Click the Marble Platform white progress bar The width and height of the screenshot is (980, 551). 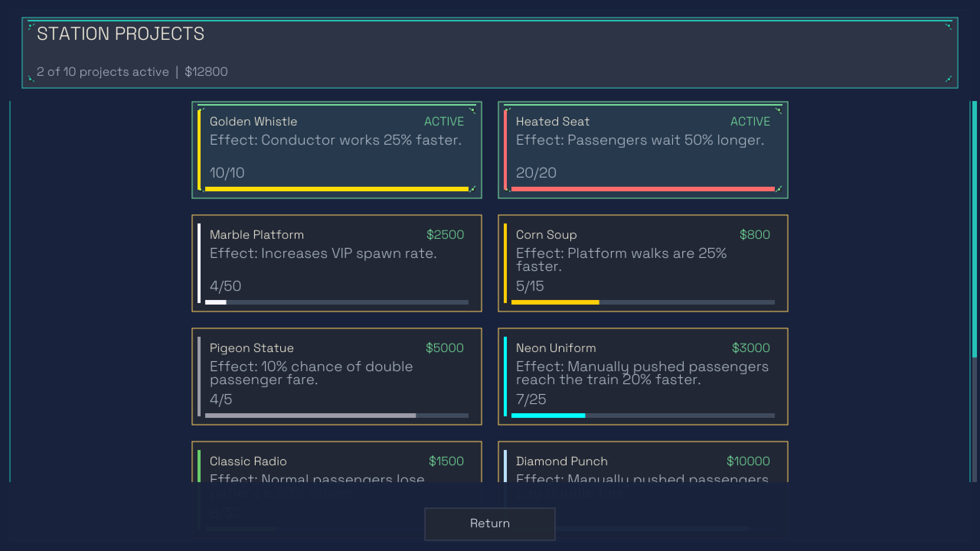[x=336, y=302]
